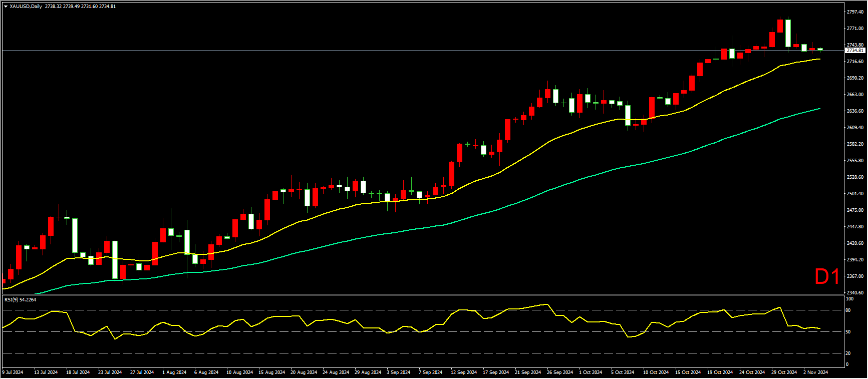Click the 18 Jul 2024 date label

pos(78,372)
